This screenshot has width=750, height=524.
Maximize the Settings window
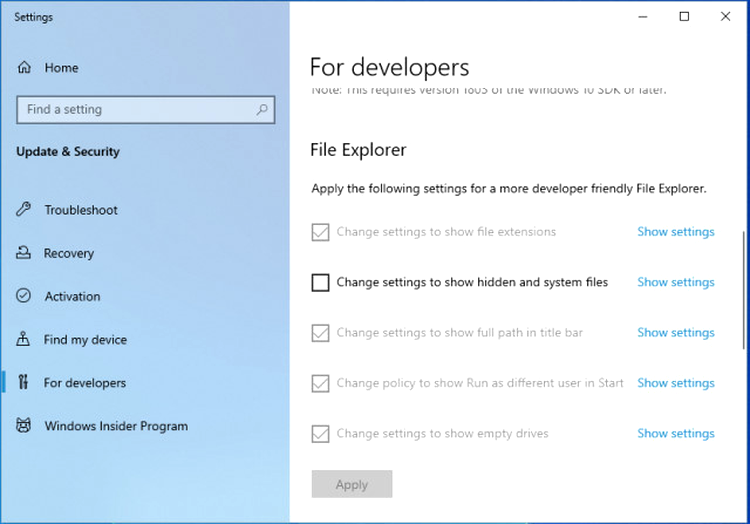click(684, 17)
